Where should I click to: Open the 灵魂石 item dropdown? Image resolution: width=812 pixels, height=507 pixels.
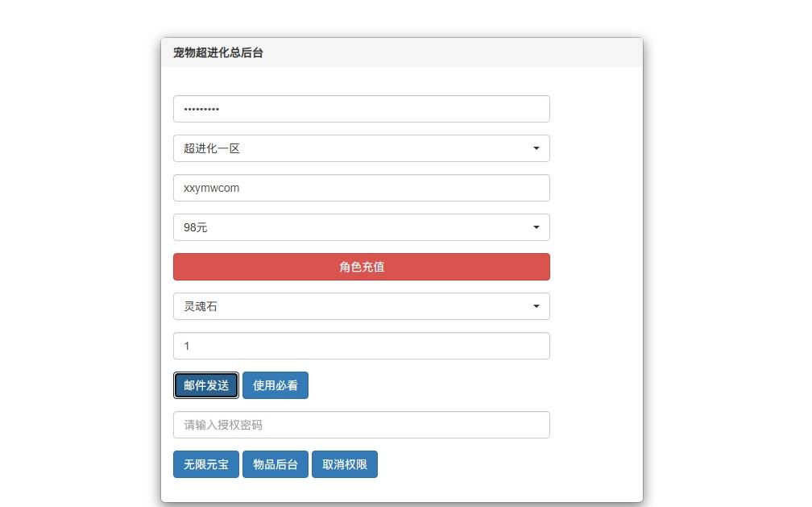(x=362, y=306)
